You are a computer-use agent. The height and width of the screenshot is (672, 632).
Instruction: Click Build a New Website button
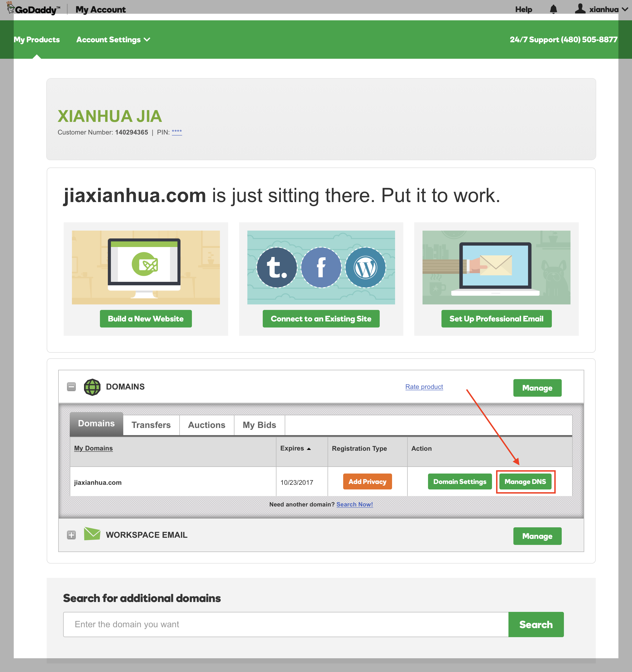pos(146,319)
